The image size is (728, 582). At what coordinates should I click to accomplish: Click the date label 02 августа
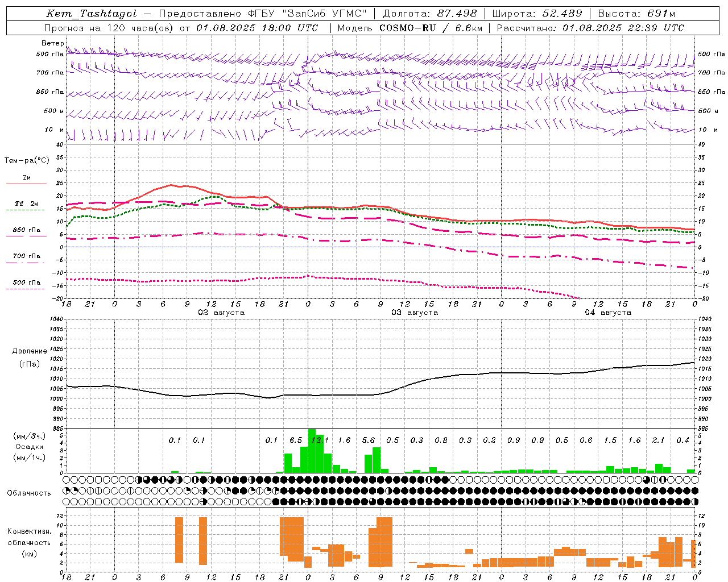point(221,313)
